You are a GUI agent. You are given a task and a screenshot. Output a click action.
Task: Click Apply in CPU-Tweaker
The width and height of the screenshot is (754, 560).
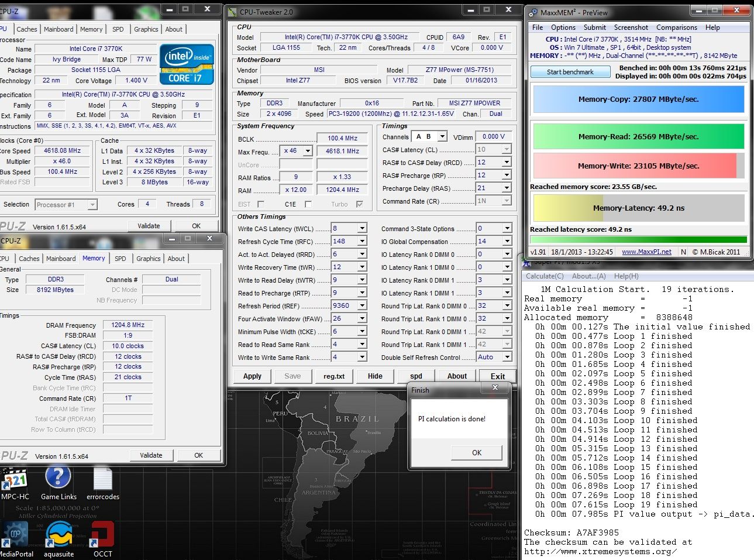(252, 376)
